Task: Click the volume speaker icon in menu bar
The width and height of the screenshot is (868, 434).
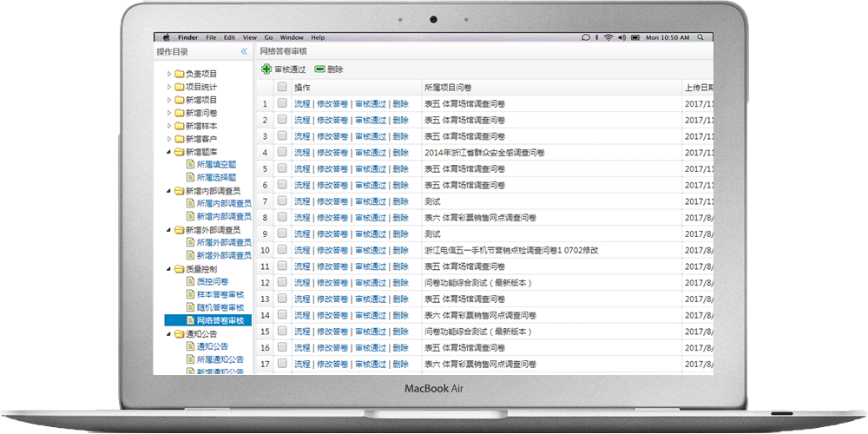Action: [621, 37]
